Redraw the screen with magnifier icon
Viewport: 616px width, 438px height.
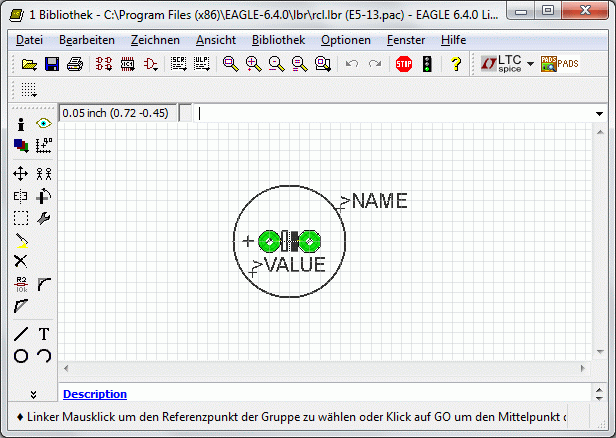point(299,64)
